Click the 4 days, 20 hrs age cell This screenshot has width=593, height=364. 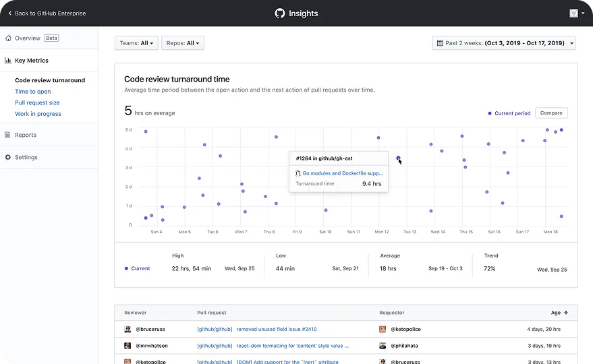tap(544, 329)
